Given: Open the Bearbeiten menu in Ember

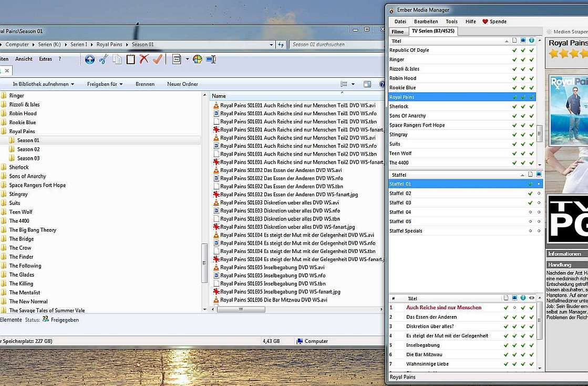Looking at the screenshot, I should pos(426,22).
